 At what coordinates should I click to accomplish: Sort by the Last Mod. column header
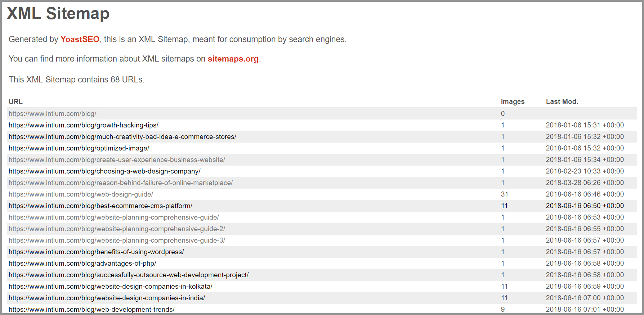(562, 102)
